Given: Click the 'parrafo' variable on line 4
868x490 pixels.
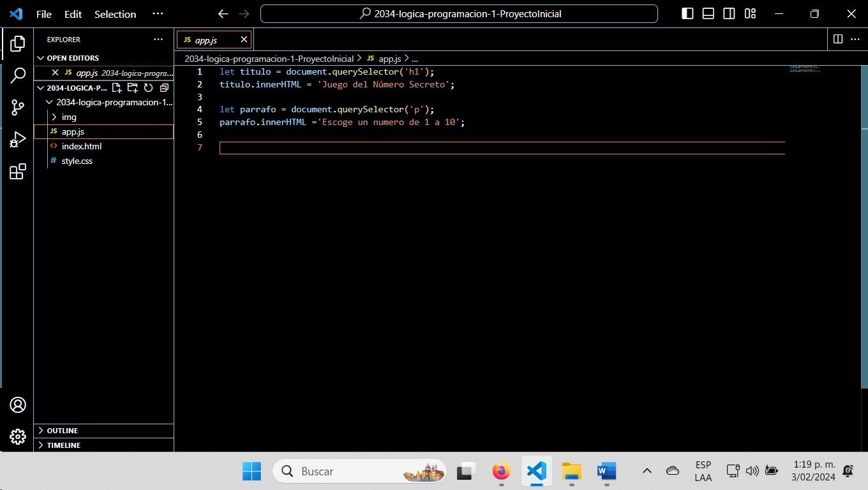Looking at the screenshot, I should click(258, 109).
